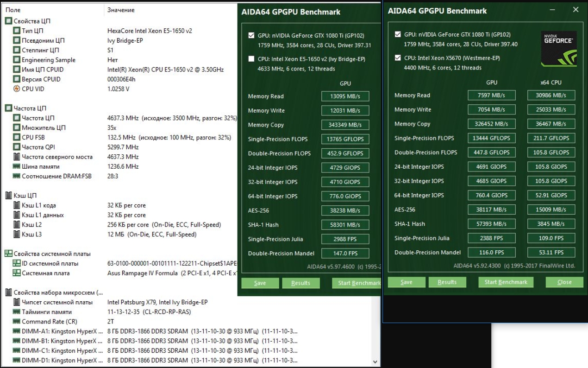Click icon beside Engineering Sample row
The width and height of the screenshot is (588, 368).
[17, 60]
